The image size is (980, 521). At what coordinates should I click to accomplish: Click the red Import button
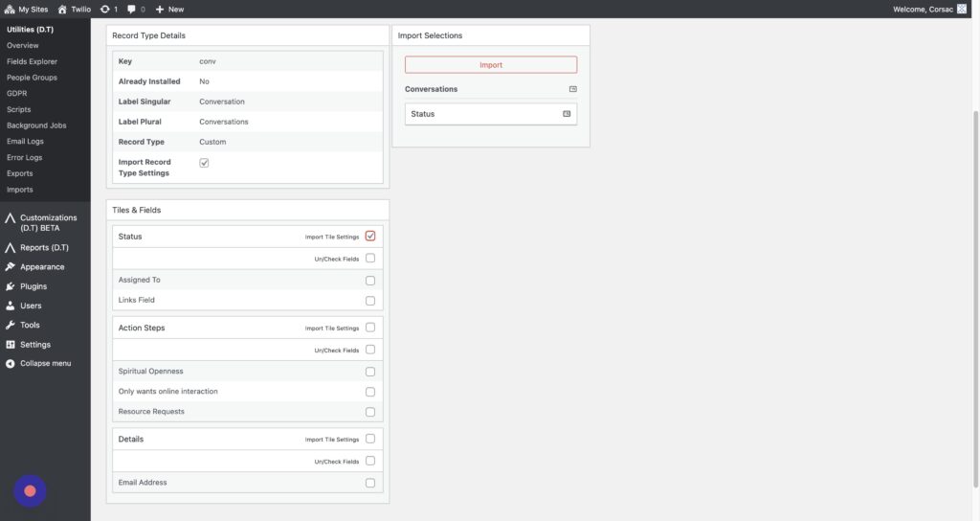(490, 65)
